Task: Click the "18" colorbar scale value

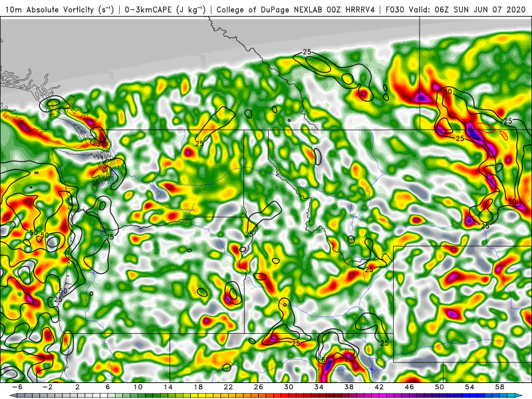Action: tap(198, 387)
